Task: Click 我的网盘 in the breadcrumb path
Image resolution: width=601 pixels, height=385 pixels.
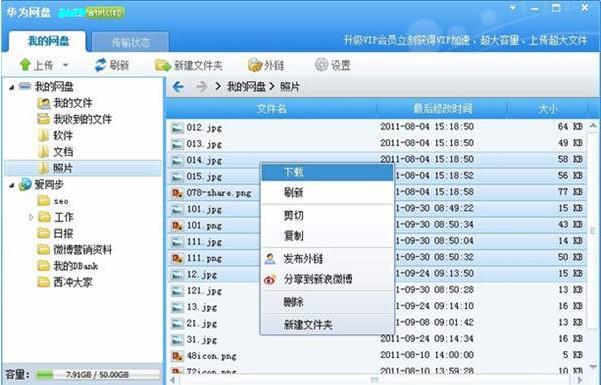Action: coord(246,87)
